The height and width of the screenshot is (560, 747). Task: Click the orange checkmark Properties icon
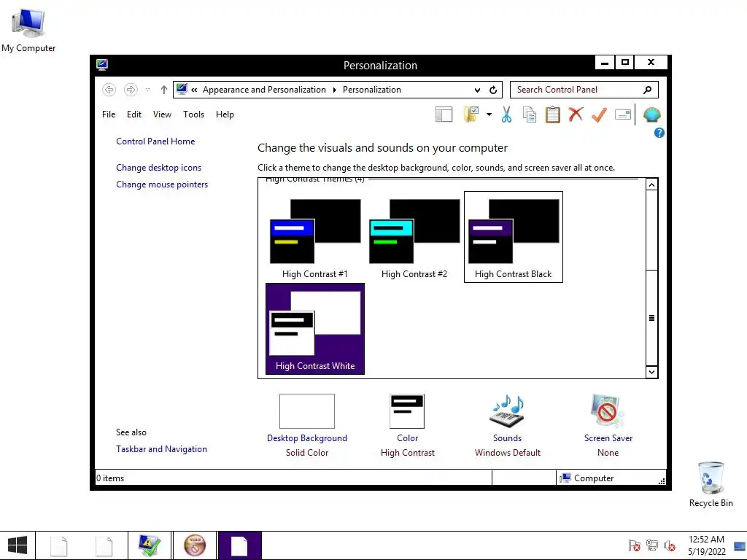(599, 114)
